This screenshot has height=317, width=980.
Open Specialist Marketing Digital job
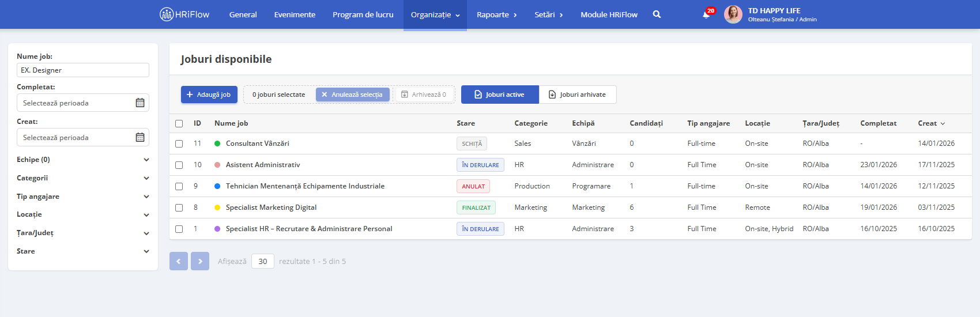pyautogui.click(x=271, y=207)
